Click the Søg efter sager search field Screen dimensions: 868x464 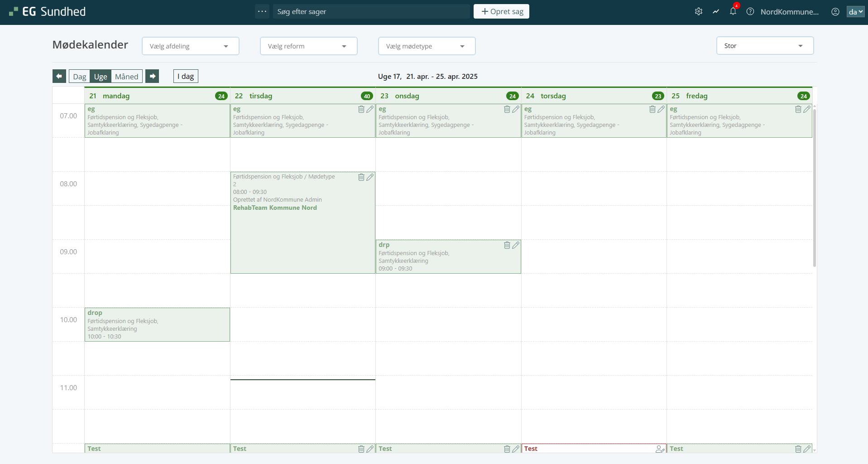(371, 12)
